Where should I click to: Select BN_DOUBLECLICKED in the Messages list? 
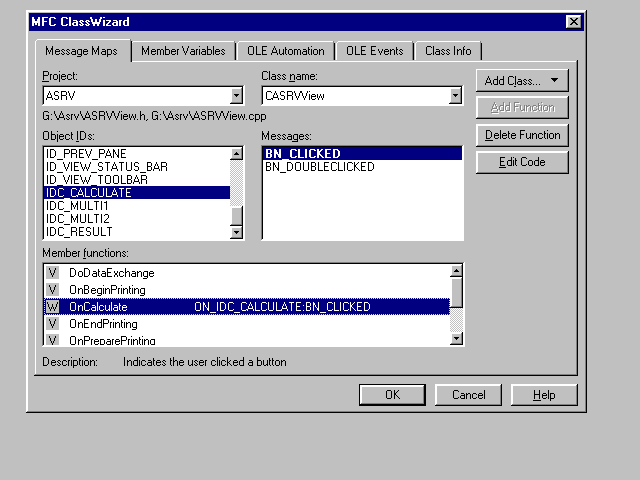pyautogui.click(x=319, y=167)
